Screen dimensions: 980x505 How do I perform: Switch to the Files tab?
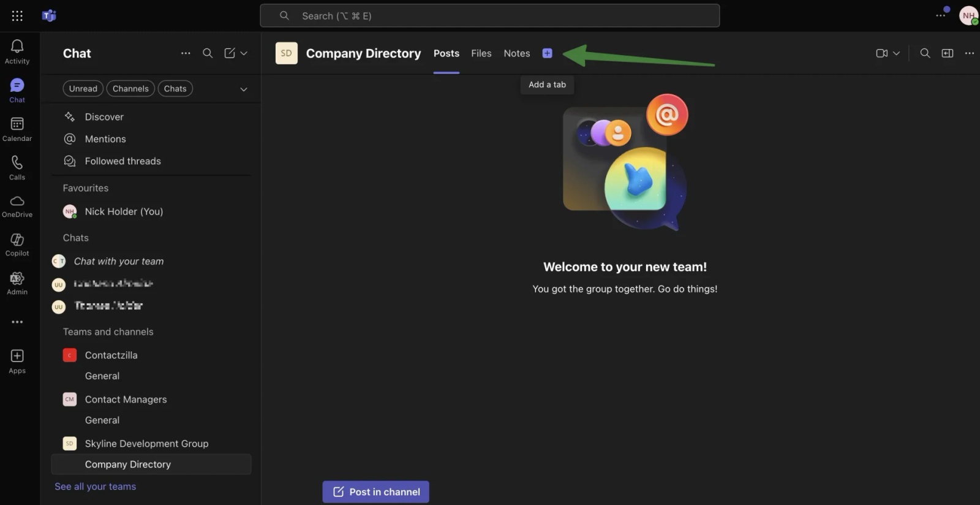[481, 53]
